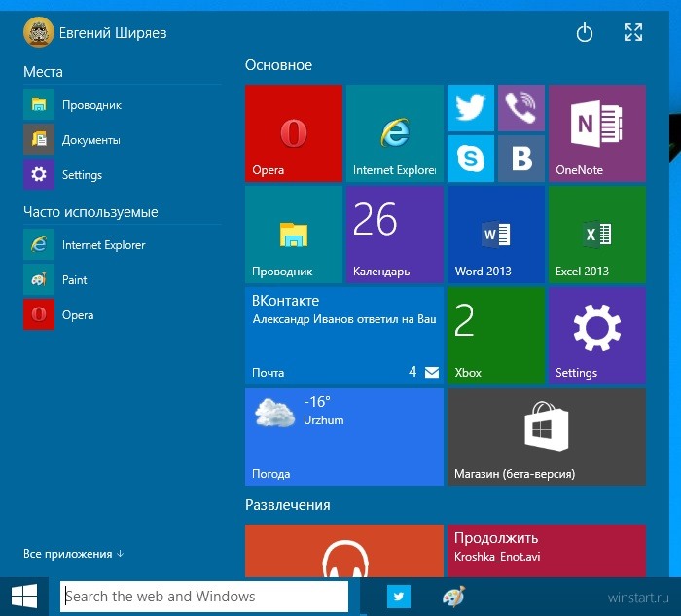Screen dimensions: 681x616
Task: Launch Opera from frequently used list
Action: [123, 314]
